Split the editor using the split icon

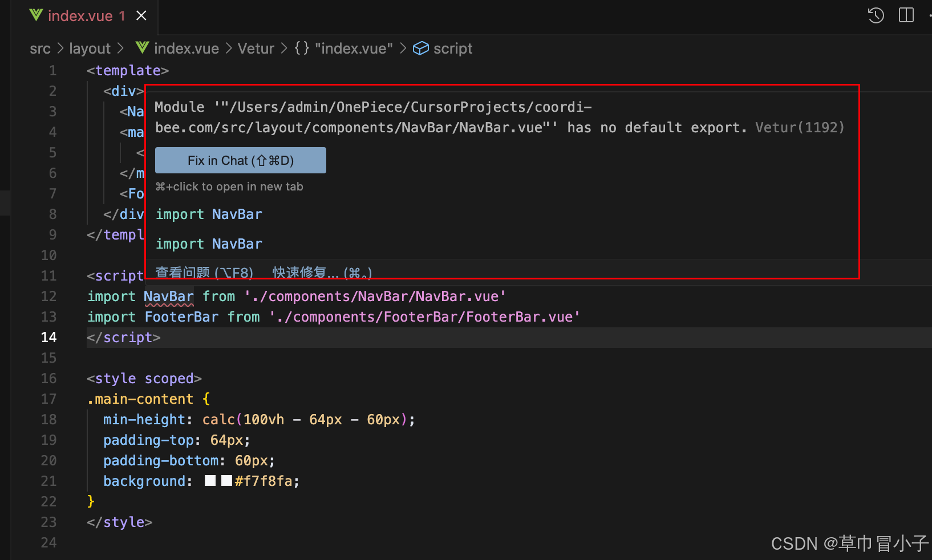tap(906, 15)
